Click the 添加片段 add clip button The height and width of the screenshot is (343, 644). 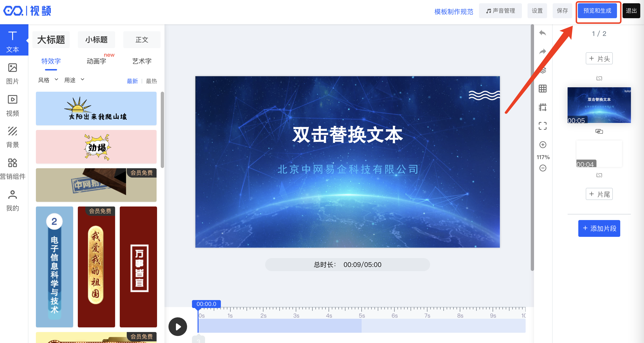click(599, 228)
